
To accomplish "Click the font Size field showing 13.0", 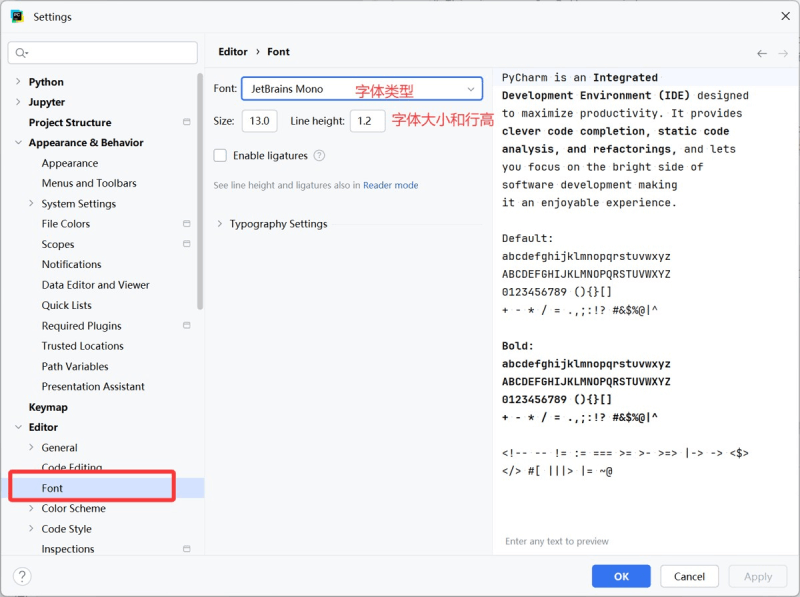I will click(x=259, y=121).
